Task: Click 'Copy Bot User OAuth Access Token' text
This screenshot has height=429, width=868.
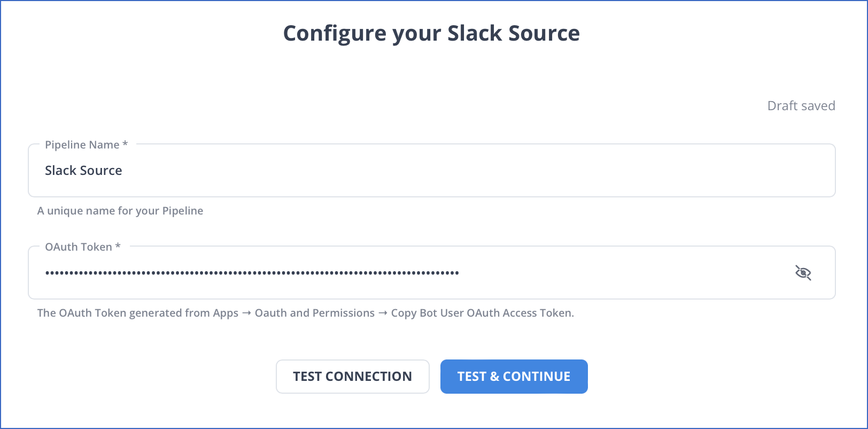Action: (482, 313)
